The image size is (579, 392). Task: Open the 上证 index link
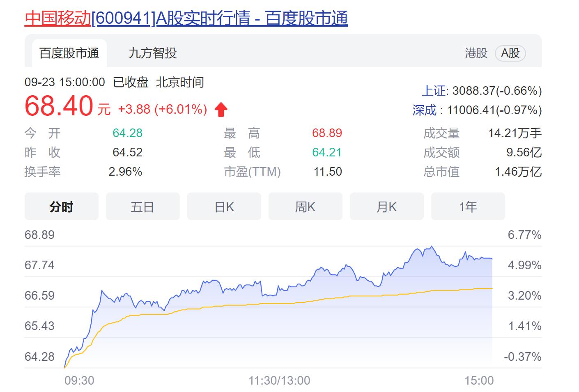click(434, 91)
